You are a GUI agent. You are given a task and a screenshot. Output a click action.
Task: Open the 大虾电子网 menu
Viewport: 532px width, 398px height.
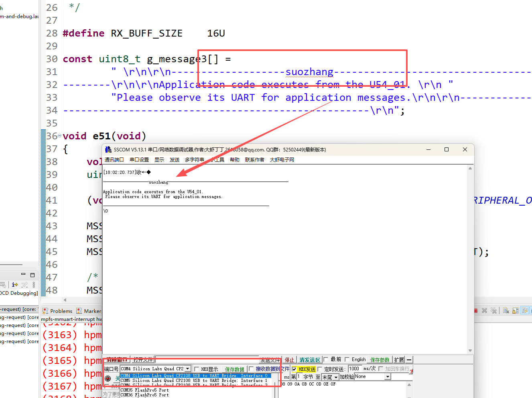[x=282, y=159]
